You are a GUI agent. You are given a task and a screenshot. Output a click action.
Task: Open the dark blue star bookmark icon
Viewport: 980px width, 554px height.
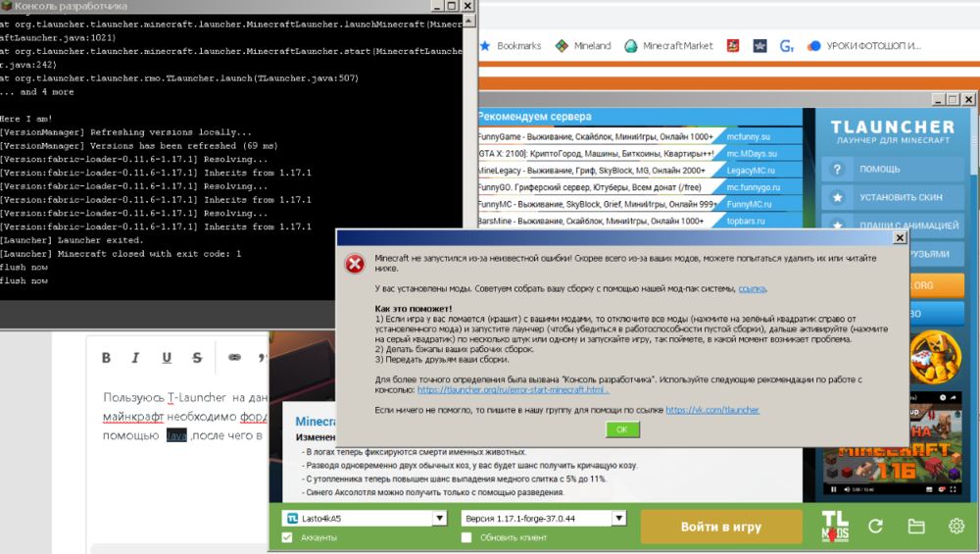760,46
